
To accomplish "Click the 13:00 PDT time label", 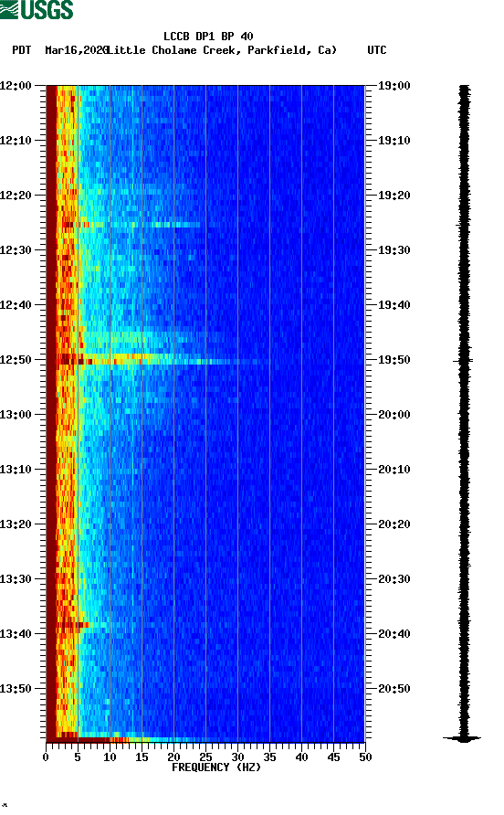I will pyautogui.click(x=16, y=415).
